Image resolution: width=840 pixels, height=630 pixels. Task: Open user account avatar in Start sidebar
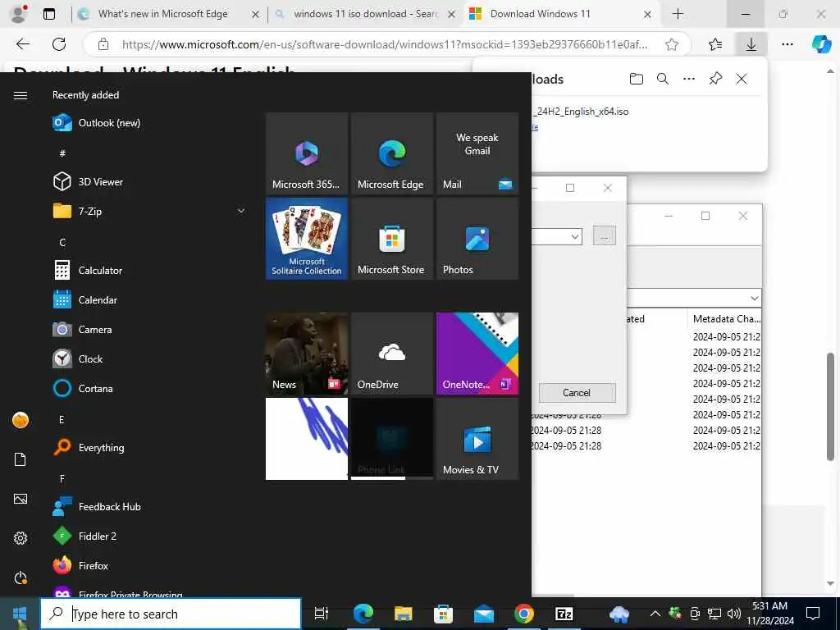21,420
